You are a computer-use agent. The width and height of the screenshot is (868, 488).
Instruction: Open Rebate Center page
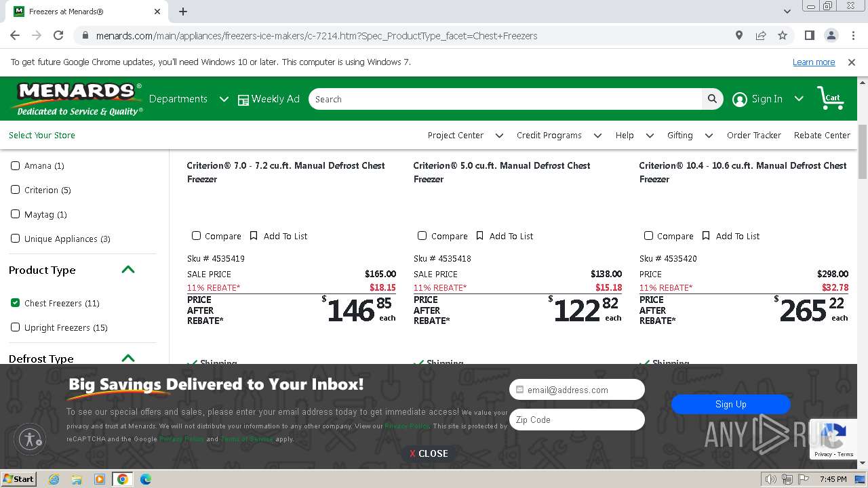[x=822, y=135]
